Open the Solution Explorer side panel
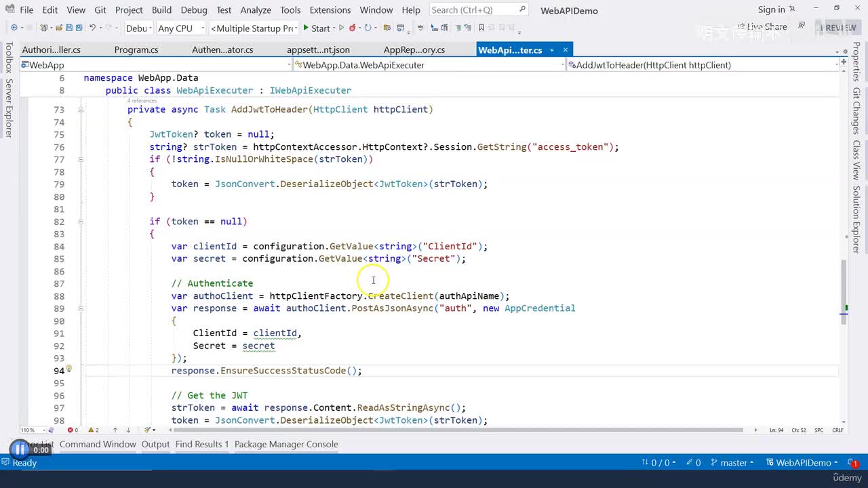Image resolution: width=868 pixels, height=488 pixels. [x=856, y=220]
